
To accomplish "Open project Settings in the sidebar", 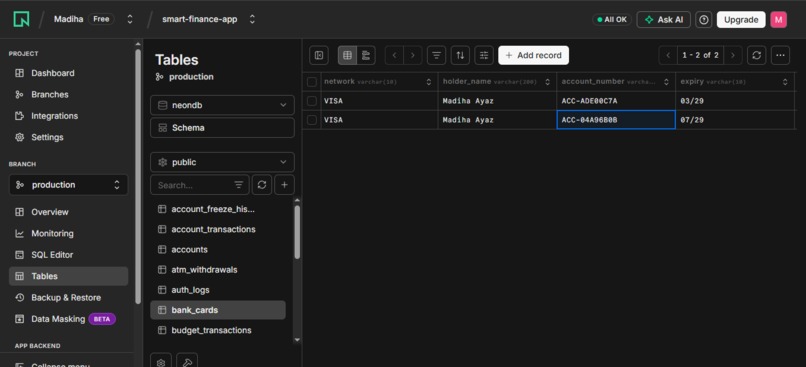I will tap(68, 137).
